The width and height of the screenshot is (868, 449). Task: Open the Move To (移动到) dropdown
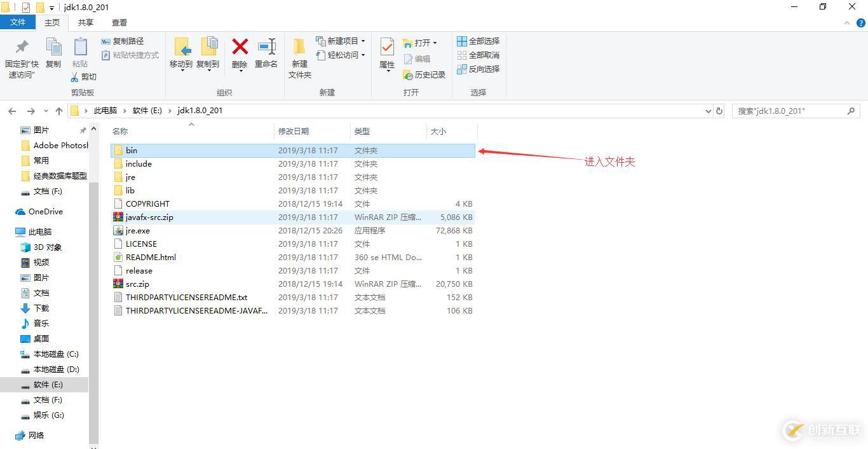(181, 52)
